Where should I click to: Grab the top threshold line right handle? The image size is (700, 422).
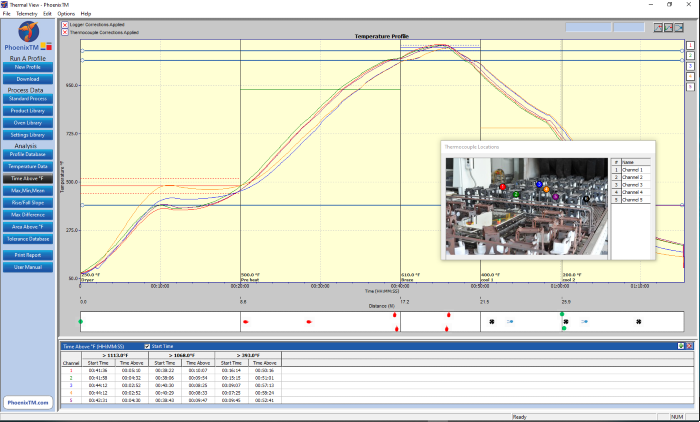pyautogui.click(x=682, y=51)
